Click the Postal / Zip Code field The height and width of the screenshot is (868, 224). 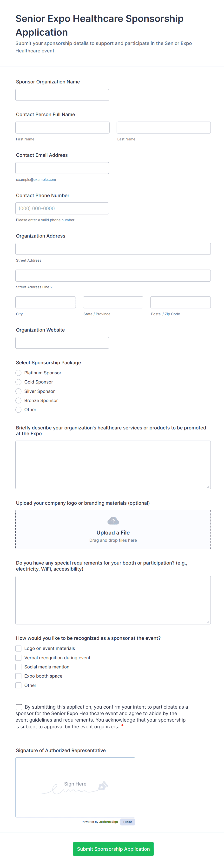pyautogui.click(x=180, y=302)
